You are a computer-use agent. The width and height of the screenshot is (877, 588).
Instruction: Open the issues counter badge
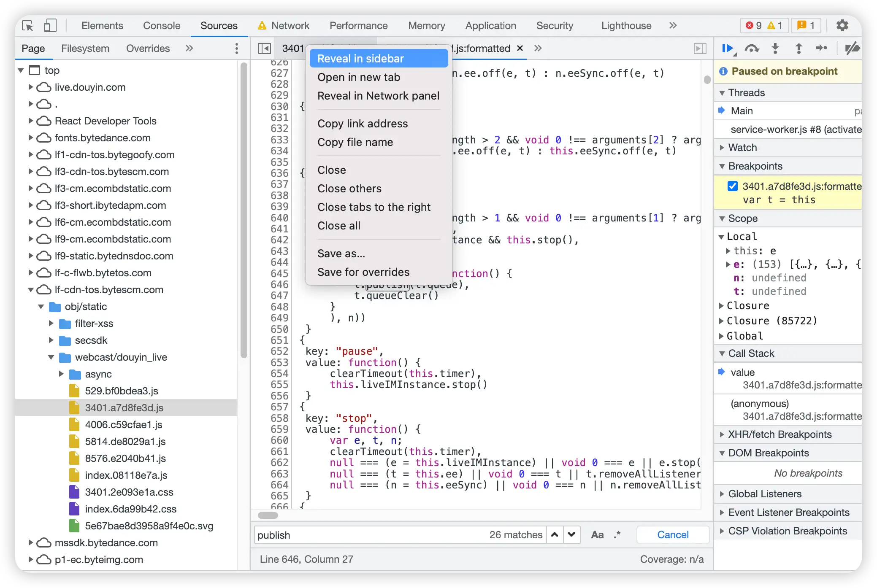click(806, 26)
